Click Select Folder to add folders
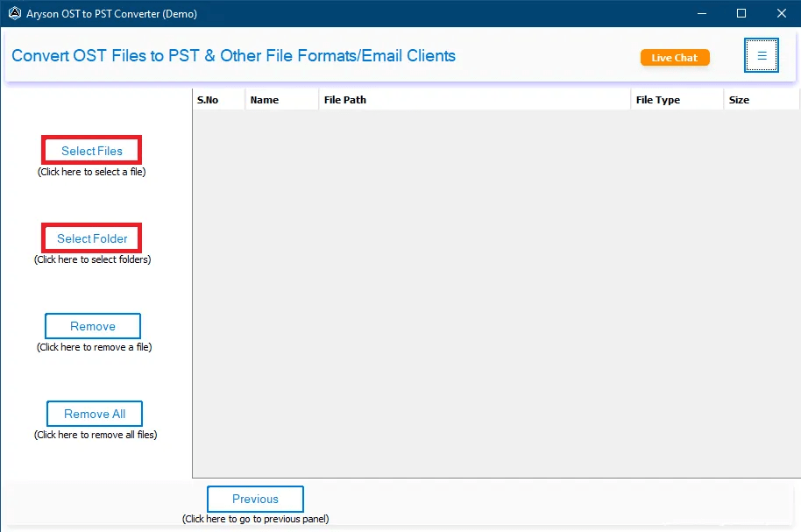The image size is (801, 532). click(91, 238)
